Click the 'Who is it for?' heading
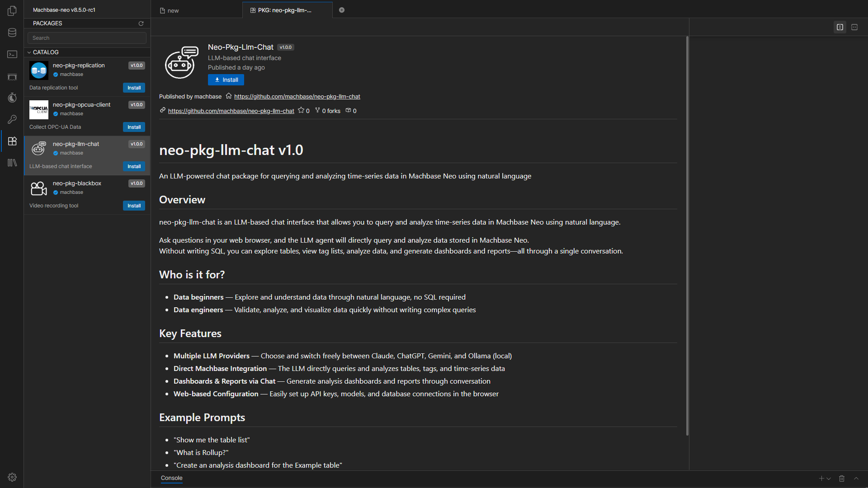 tap(192, 275)
